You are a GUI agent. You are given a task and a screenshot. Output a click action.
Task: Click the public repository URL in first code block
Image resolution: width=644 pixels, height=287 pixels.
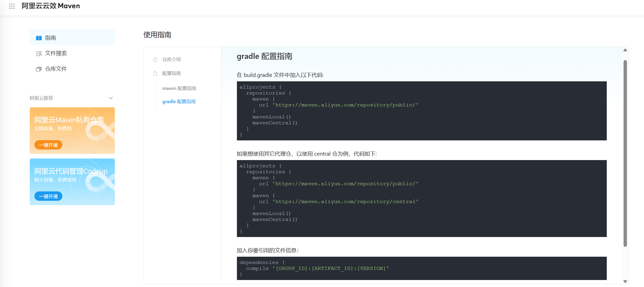(345, 105)
